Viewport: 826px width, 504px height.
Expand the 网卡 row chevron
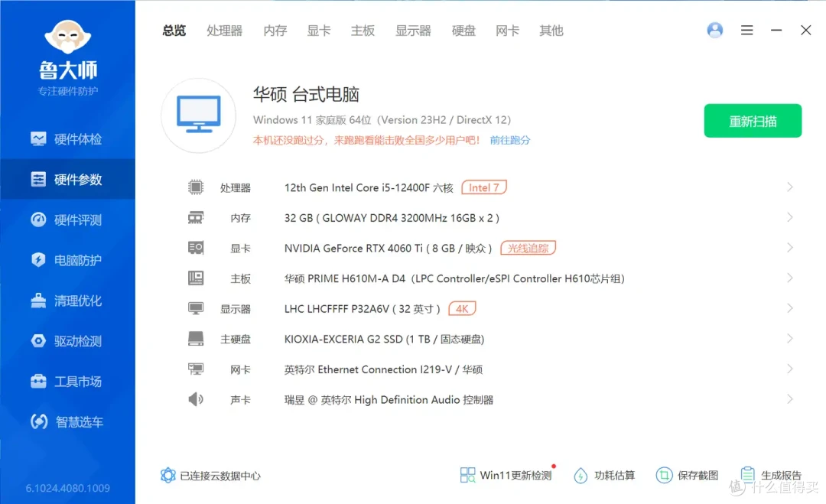789,369
